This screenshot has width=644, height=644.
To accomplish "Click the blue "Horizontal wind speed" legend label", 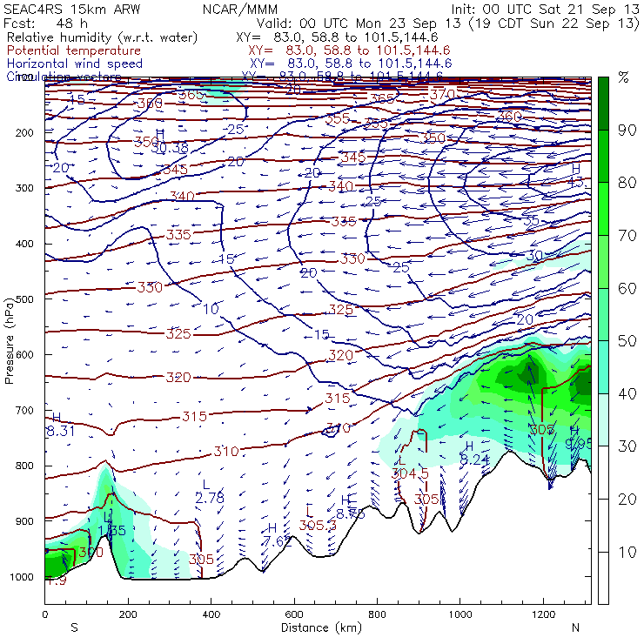I will coord(75,64).
